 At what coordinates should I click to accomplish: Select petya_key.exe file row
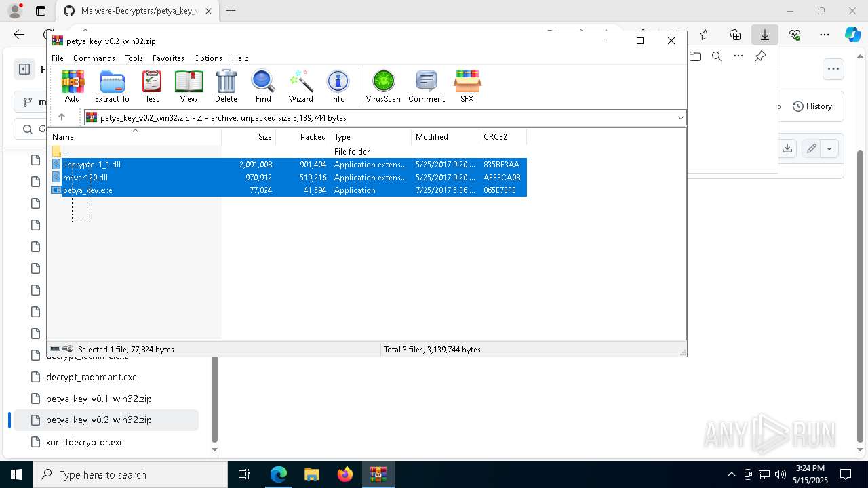coord(288,190)
